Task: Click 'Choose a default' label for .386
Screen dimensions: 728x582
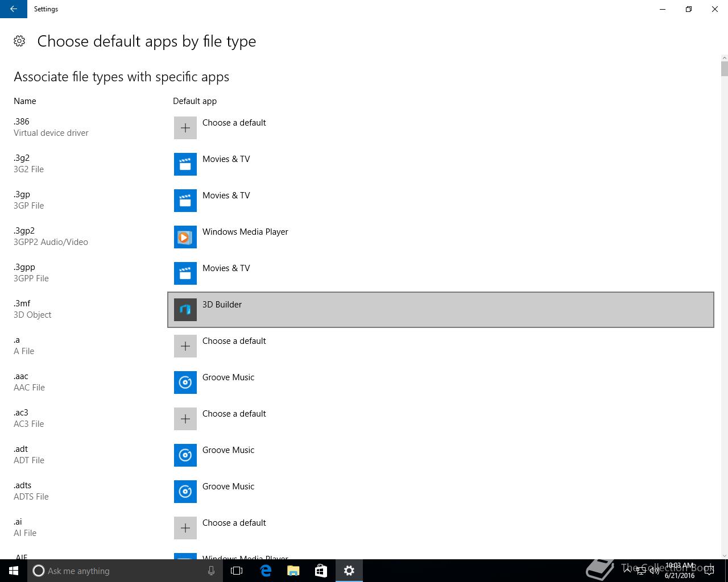Action: [234, 123]
